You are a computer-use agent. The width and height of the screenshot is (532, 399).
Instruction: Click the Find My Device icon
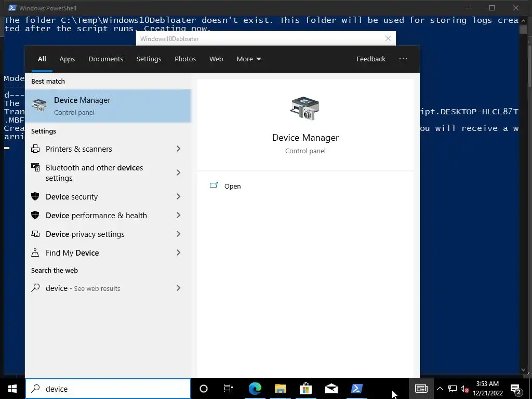click(35, 252)
